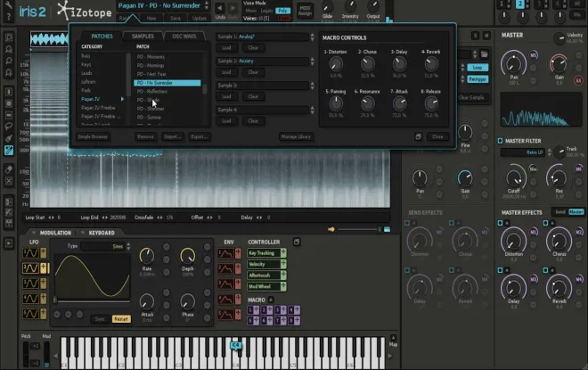Click the pop-out icon beside Close
588x370 pixels.
(x=418, y=136)
